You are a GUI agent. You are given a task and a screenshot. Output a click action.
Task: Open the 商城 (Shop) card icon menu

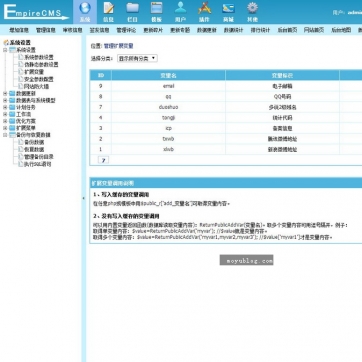coord(228,12)
